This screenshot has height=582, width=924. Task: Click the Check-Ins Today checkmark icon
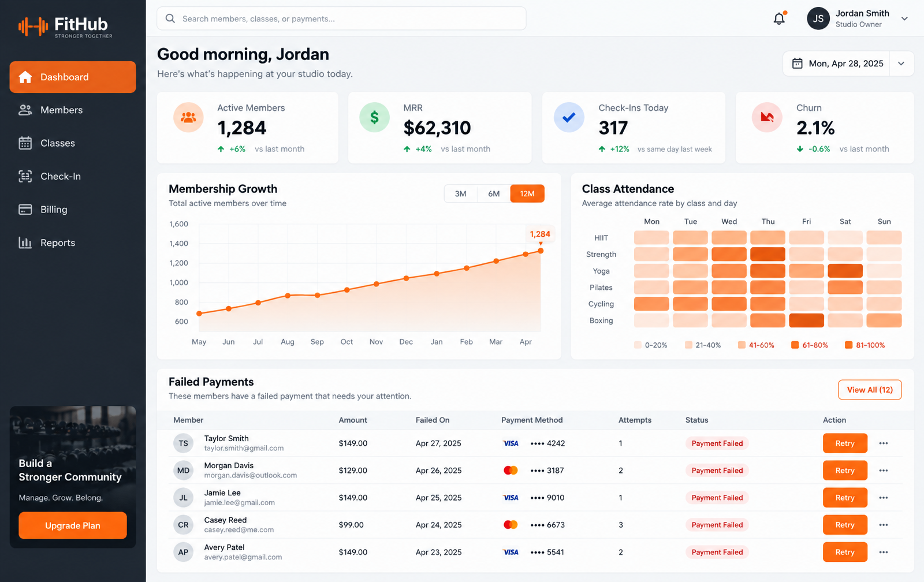(569, 117)
